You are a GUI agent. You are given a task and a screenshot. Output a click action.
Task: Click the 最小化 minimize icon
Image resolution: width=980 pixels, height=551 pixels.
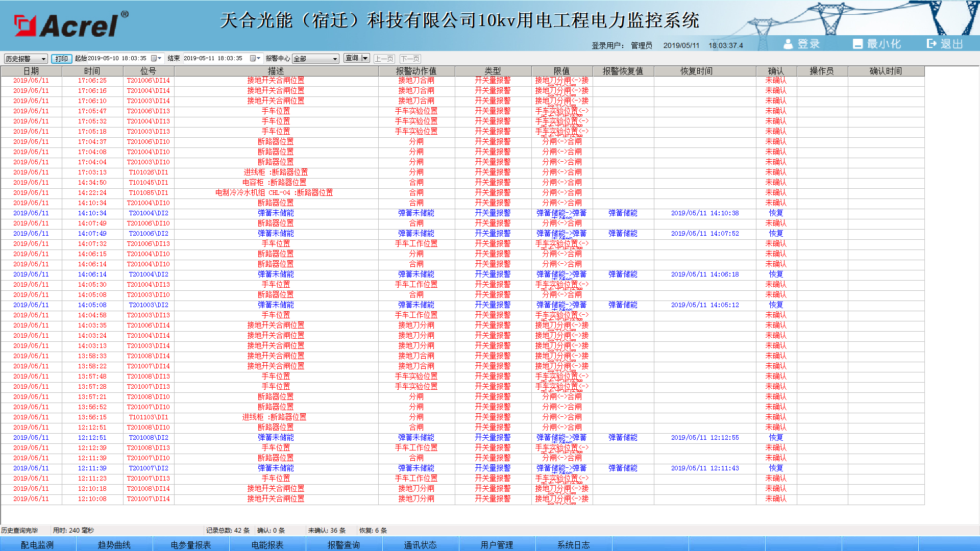[857, 44]
